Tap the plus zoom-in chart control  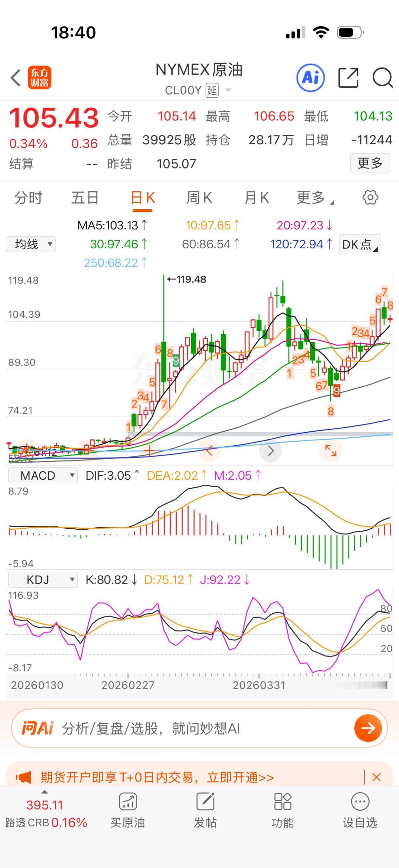click(x=149, y=451)
